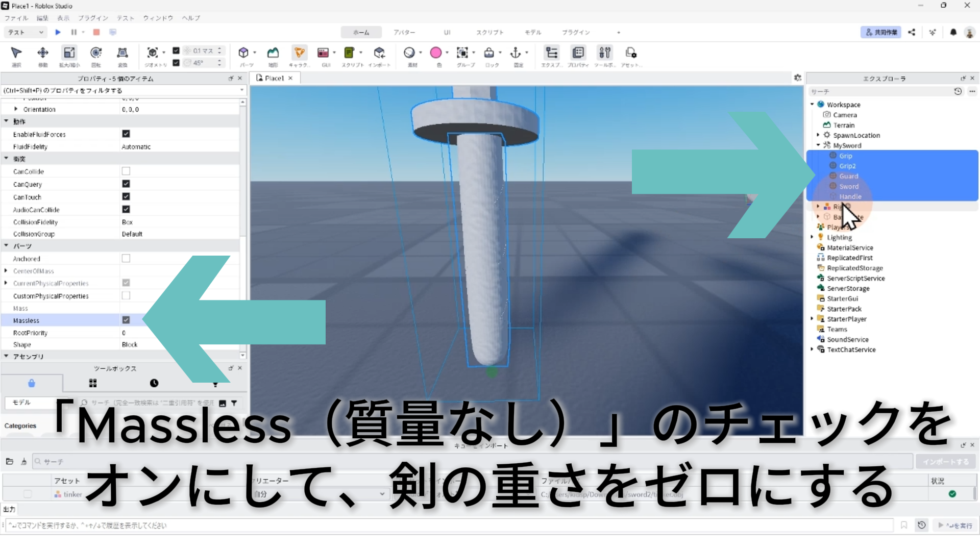This screenshot has width=980, height=551.
Task: Open the ファイル menu
Action: 16,18
